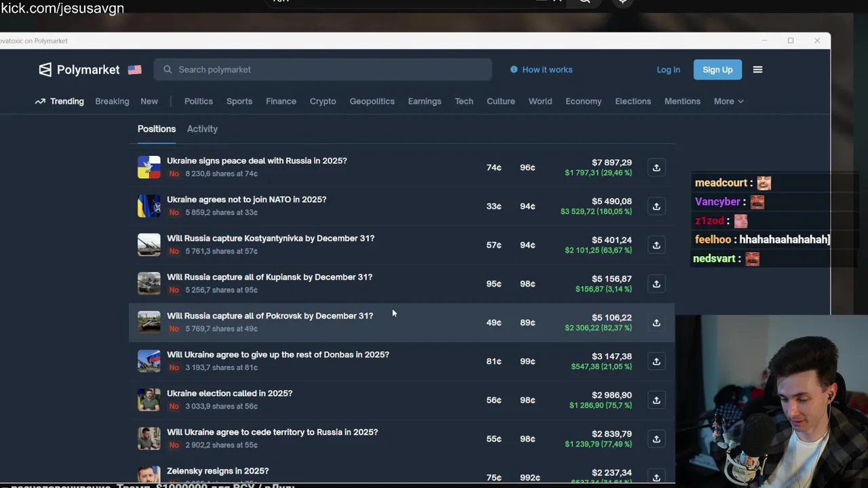Click the Polymarket logo
The image size is (868, 488).
point(79,70)
